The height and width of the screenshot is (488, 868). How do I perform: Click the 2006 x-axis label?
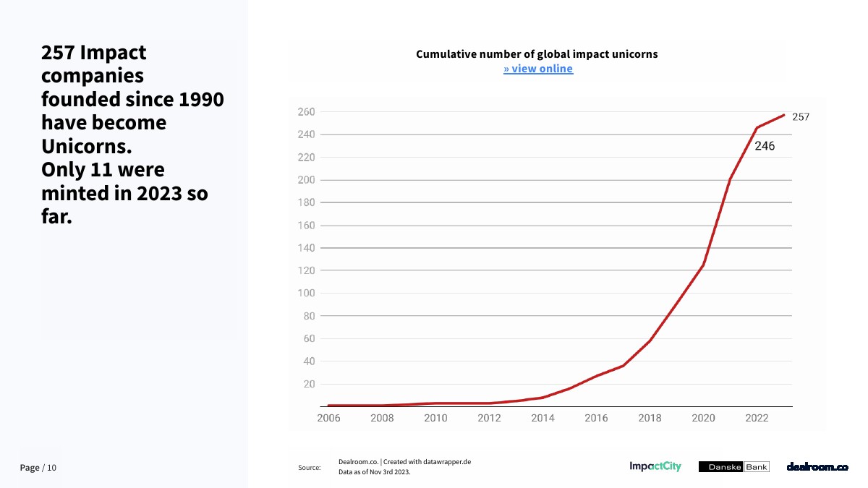[329, 418]
